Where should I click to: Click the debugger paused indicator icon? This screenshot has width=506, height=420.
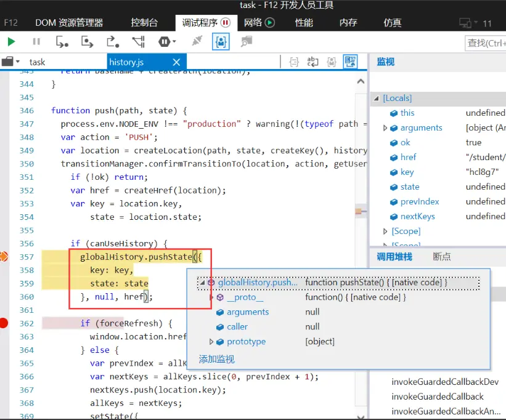click(x=225, y=23)
